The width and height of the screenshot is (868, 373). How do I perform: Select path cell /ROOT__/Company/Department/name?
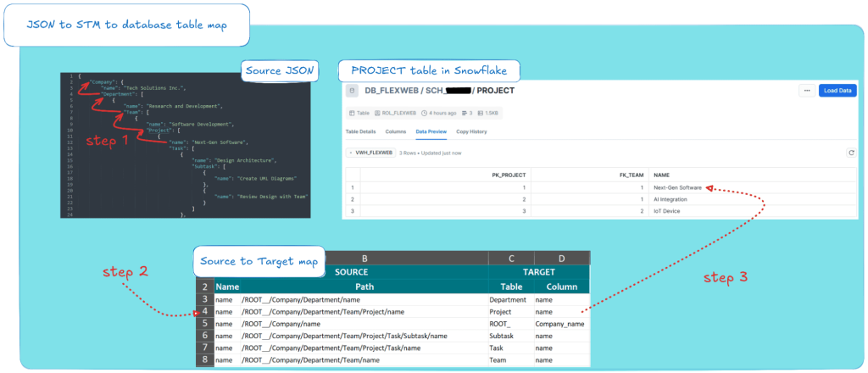coord(364,299)
